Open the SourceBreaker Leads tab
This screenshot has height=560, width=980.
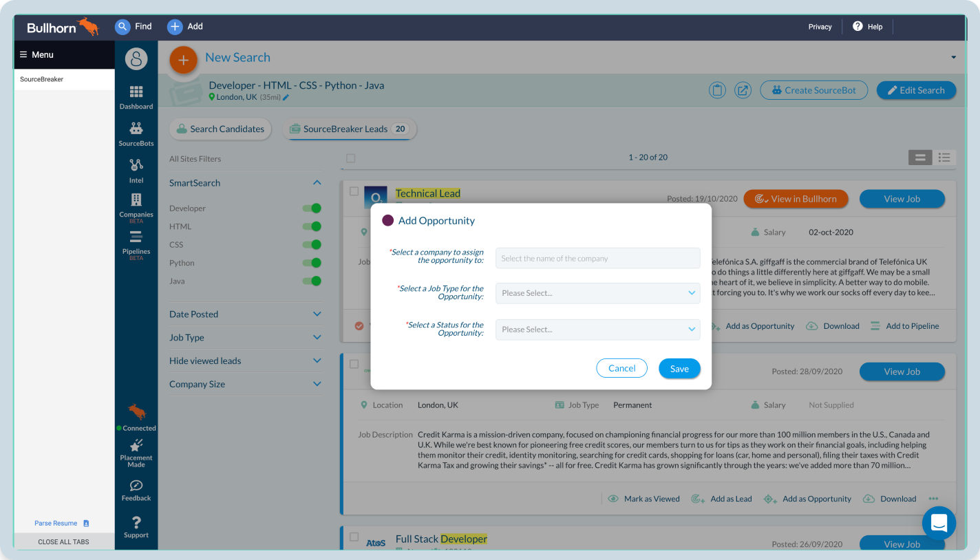[349, 129]
